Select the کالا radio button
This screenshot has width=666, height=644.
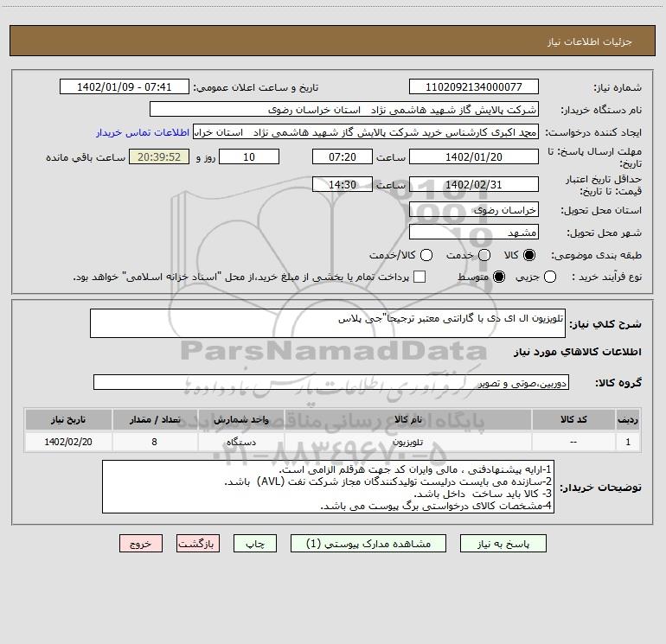pyautogui.click(x=529, y=255)
